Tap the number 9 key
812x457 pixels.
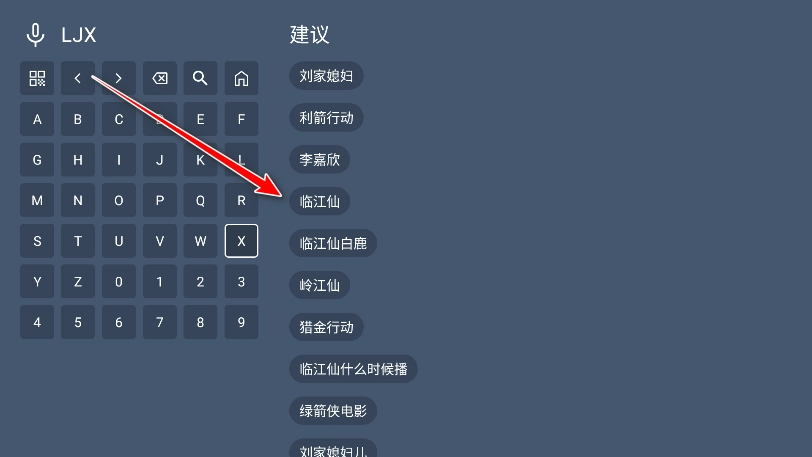point(241,322)
